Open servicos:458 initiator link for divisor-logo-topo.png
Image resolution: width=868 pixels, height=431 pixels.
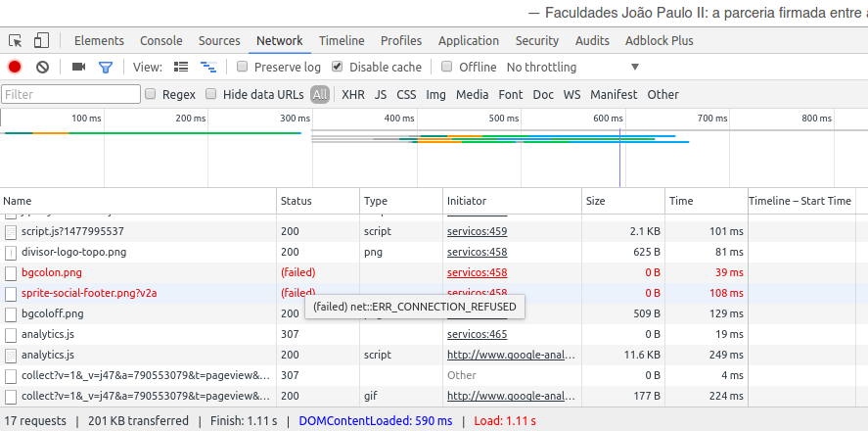[x=478, y=252]
